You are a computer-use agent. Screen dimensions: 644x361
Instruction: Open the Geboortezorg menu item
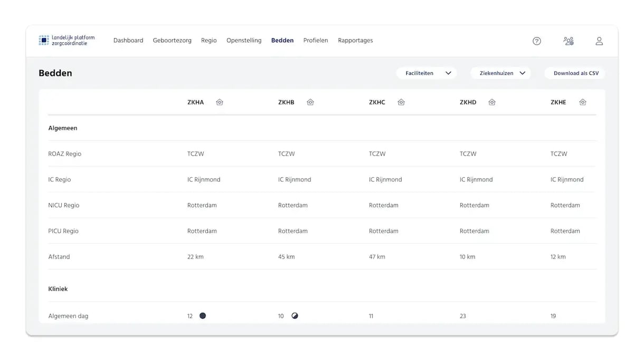point(172,41)
